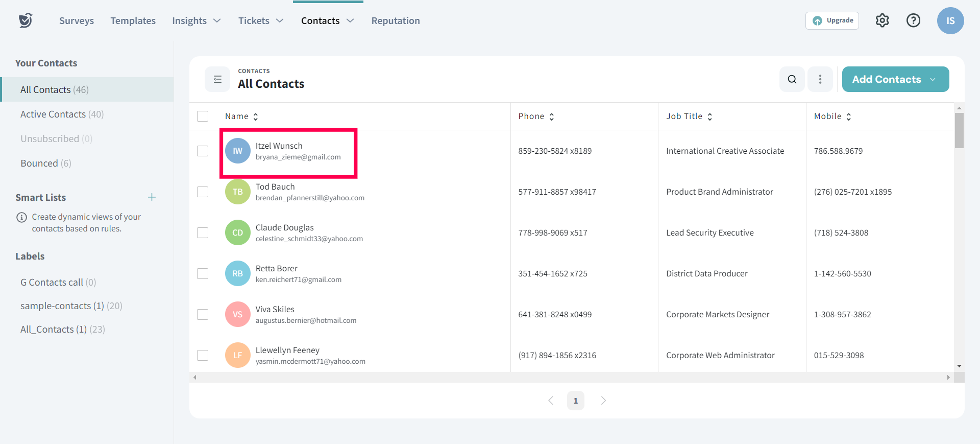Click the app logo icon in top-left
The width and height of the screenshot is (980, 444).
26,20
